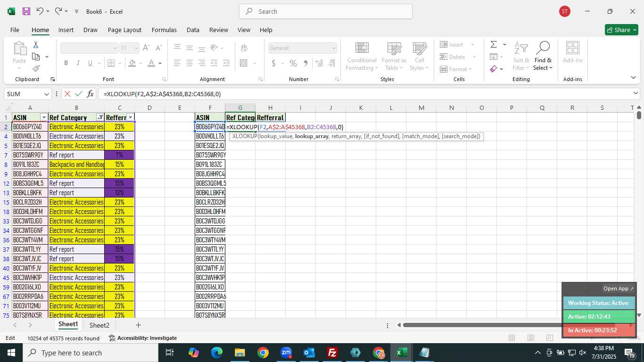The width and height of the screenshot is (644, 362).
Task: Collapse the ribbon with the chevron
Action: tap(633, 78)
